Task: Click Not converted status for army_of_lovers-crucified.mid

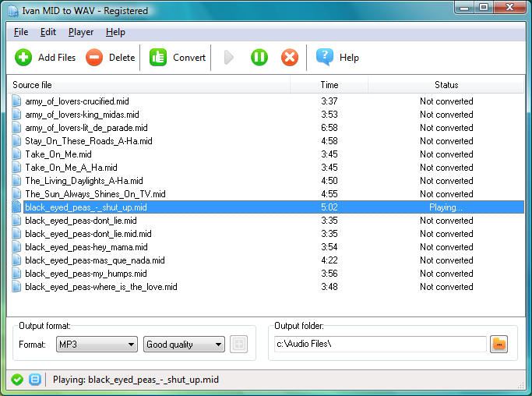Action: tap(446, 101)
